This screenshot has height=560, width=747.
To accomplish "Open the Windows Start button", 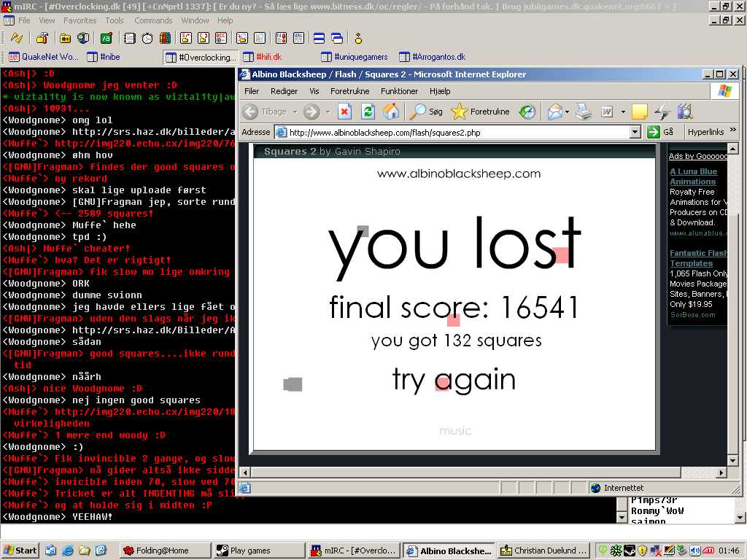I will [20, 551].
